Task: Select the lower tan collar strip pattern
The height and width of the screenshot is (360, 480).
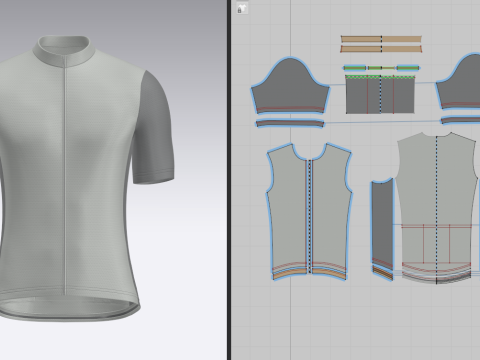Action: click(381, 49)
